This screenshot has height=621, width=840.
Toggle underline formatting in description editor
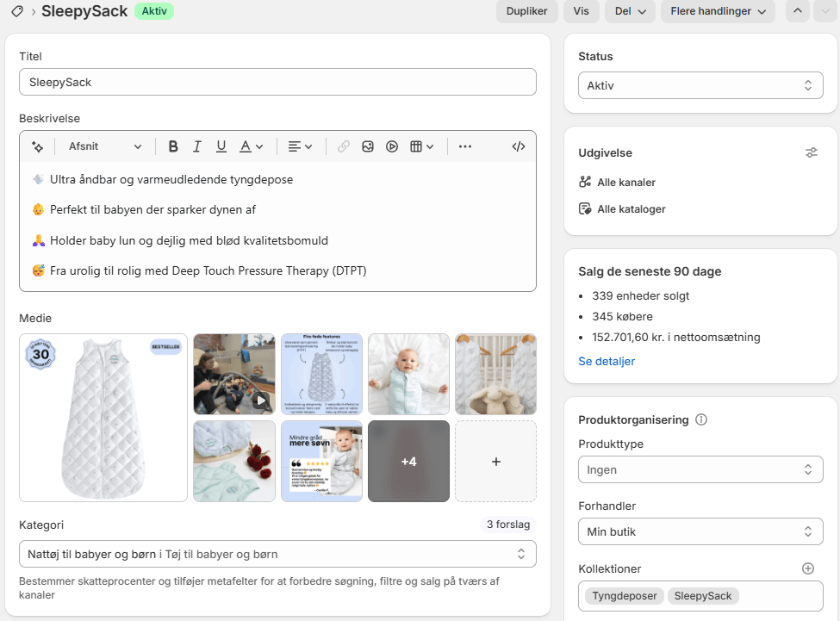[x=221, y=146]
